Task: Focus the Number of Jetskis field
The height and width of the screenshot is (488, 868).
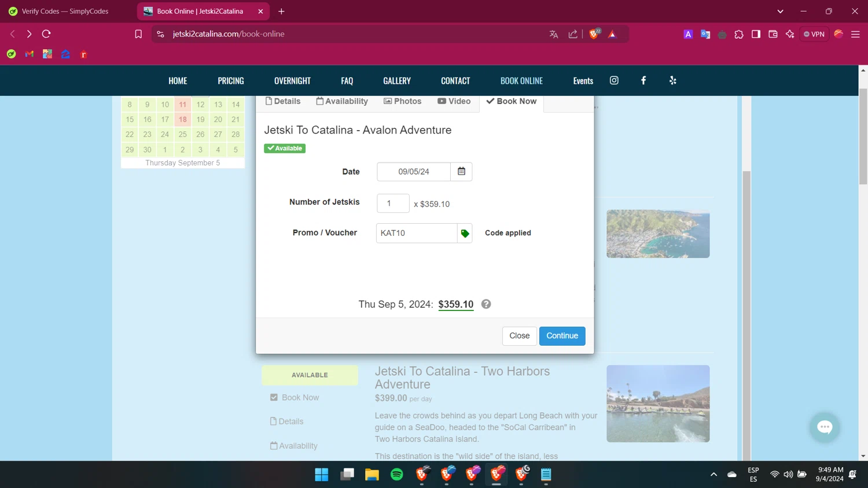Action: [x=393, y=204]
